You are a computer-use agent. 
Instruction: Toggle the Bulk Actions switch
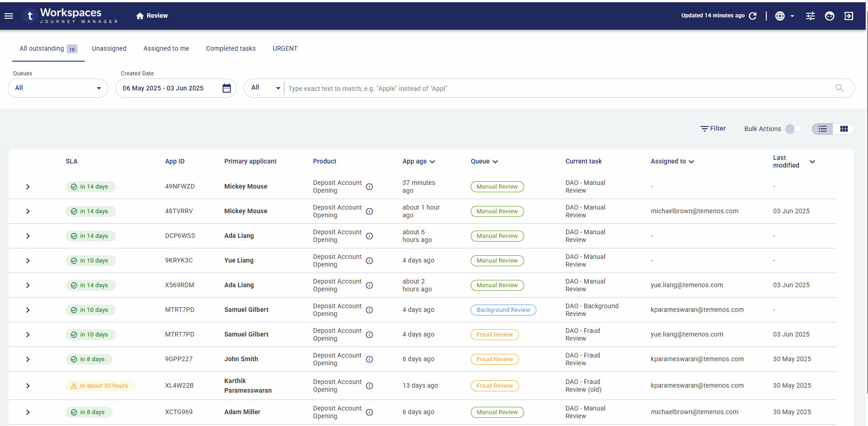click(794, 129)
